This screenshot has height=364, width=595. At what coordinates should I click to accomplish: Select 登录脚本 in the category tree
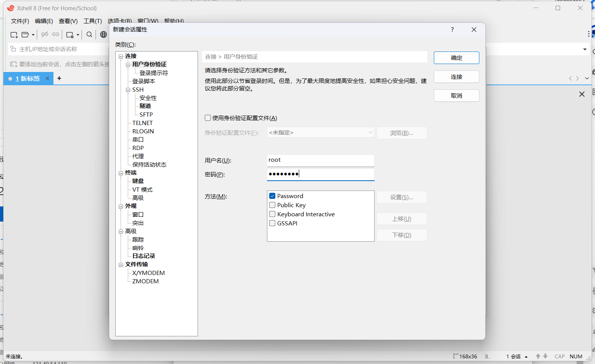tap(144, 81)
